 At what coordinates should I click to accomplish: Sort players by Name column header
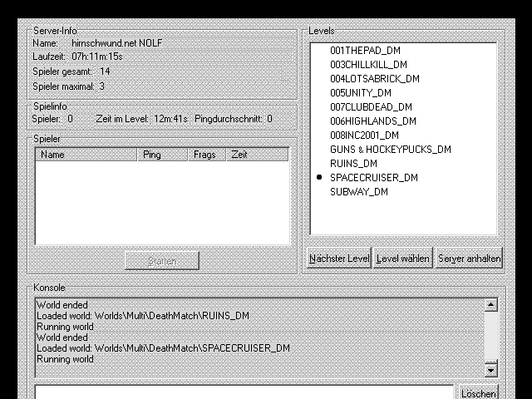point(86,155)
